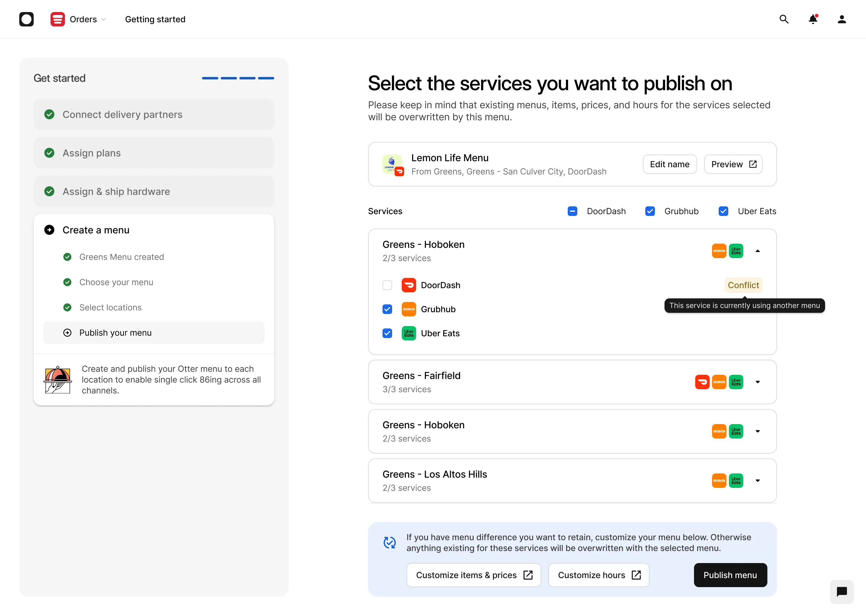Click the Uber Eats icon in expanded Hoboken list

click(409, 333)
